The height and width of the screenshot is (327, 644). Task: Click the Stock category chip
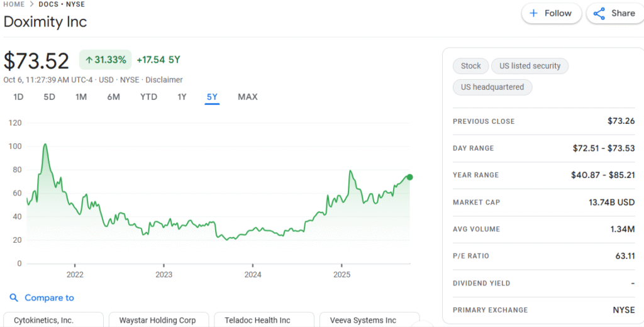470,66
